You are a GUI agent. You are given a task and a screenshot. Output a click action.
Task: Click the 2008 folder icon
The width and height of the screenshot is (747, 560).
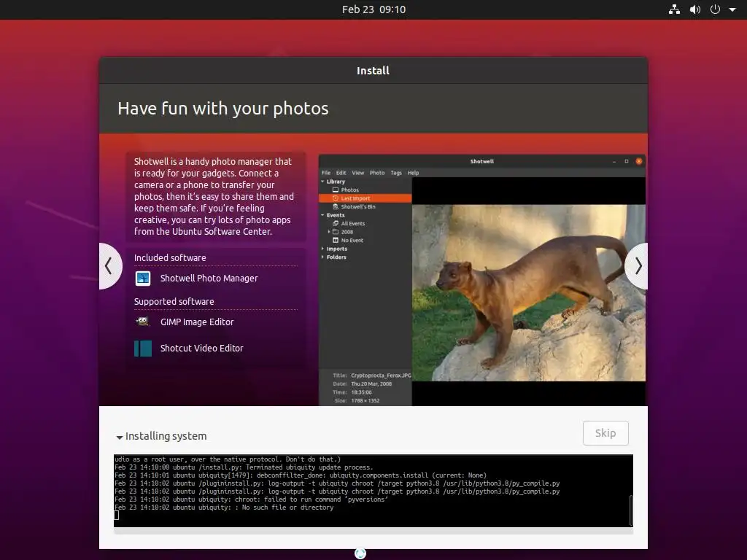click(336, 232)
